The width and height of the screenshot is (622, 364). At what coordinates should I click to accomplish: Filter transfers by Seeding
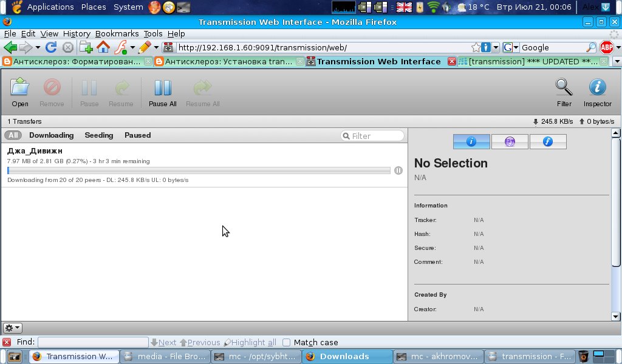click(99, 135)
